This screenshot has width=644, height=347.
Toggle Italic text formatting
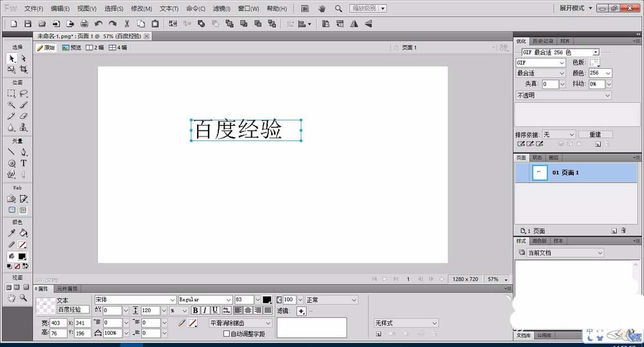point(205,310)
